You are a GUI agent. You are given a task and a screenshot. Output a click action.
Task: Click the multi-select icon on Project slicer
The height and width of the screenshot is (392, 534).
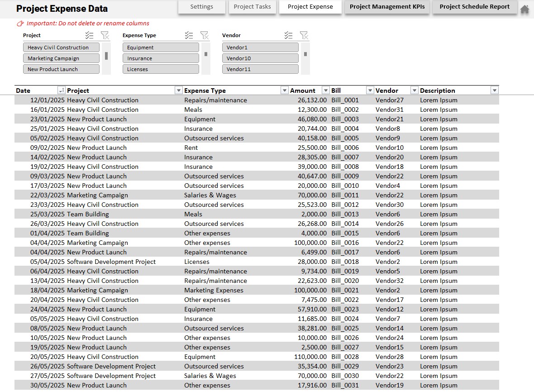89,35
